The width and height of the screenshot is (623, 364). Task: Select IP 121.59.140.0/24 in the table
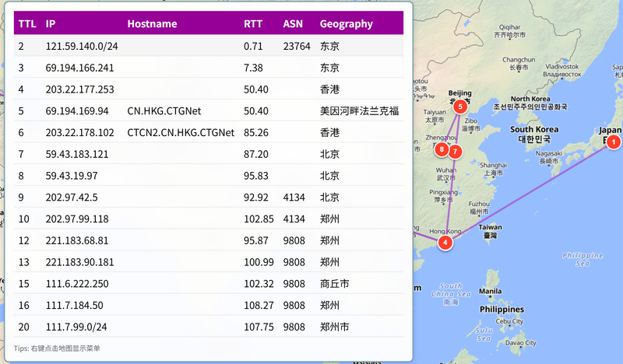82,46
